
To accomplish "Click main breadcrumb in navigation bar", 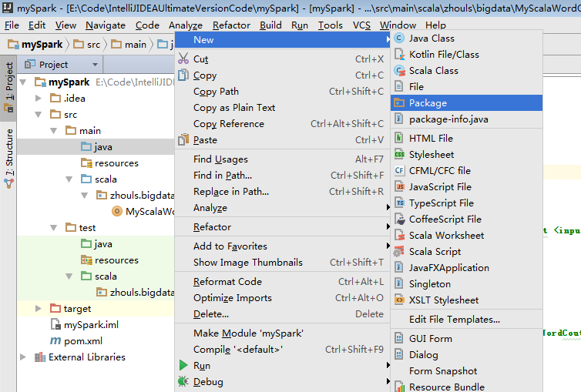I will click(129, 45).
